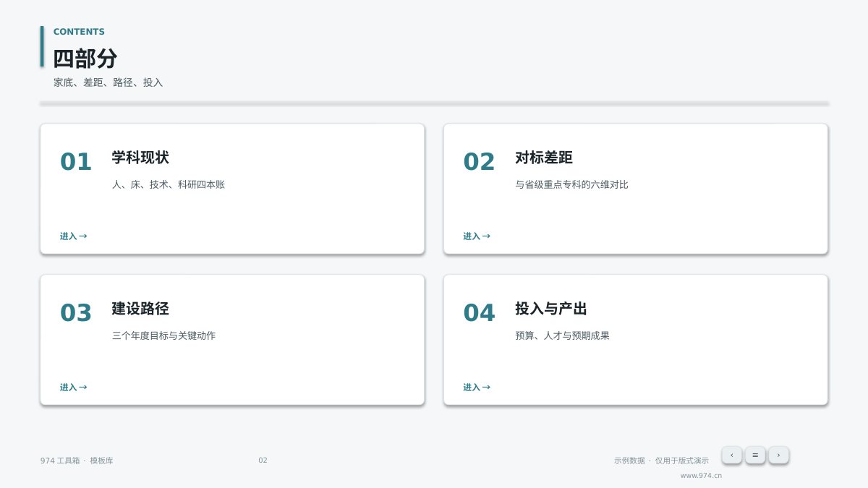Click the number 03 on the third card
This screenshot has height=488, width=868.
click(76, 313)
